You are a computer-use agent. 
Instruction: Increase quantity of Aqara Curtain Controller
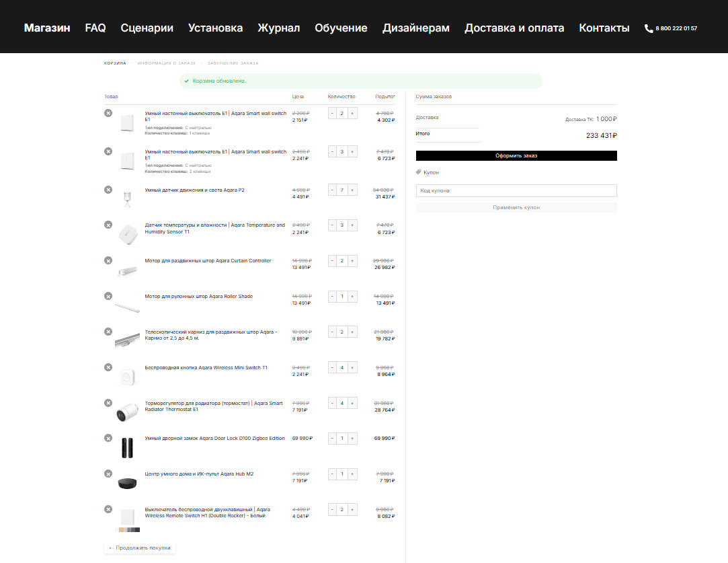[x=352, y=261]
